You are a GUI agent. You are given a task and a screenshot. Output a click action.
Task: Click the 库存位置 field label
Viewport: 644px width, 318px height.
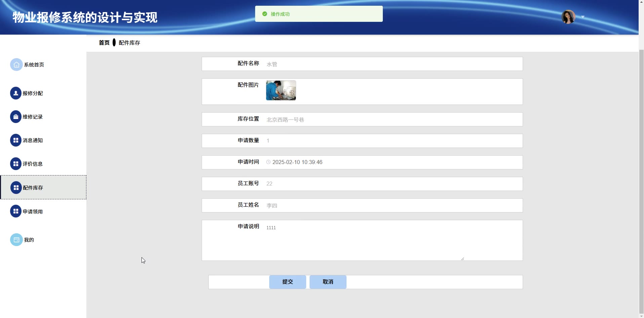pos(248,119)
